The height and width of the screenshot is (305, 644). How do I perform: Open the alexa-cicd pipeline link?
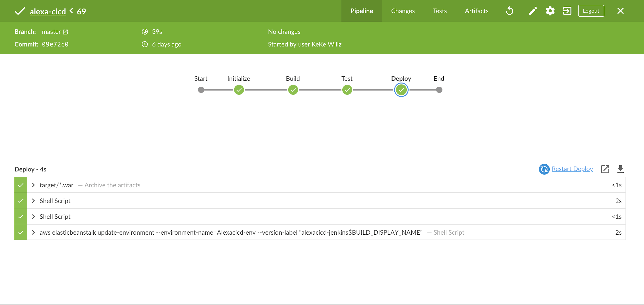tap(48, 12)
